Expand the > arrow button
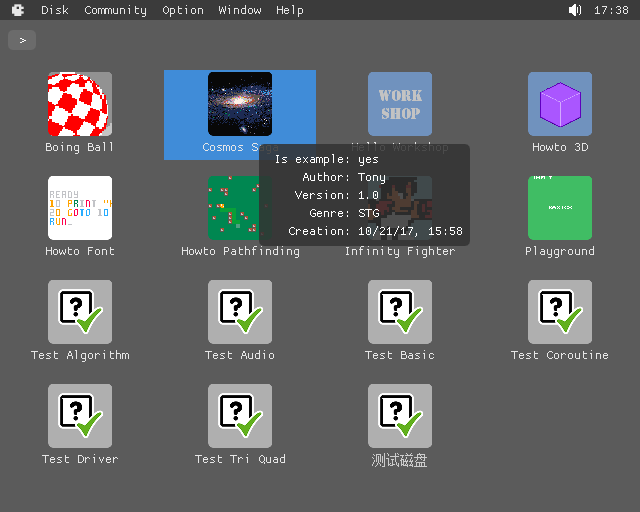Viewport: 640px width, 512px height. (x=22, y=40)
